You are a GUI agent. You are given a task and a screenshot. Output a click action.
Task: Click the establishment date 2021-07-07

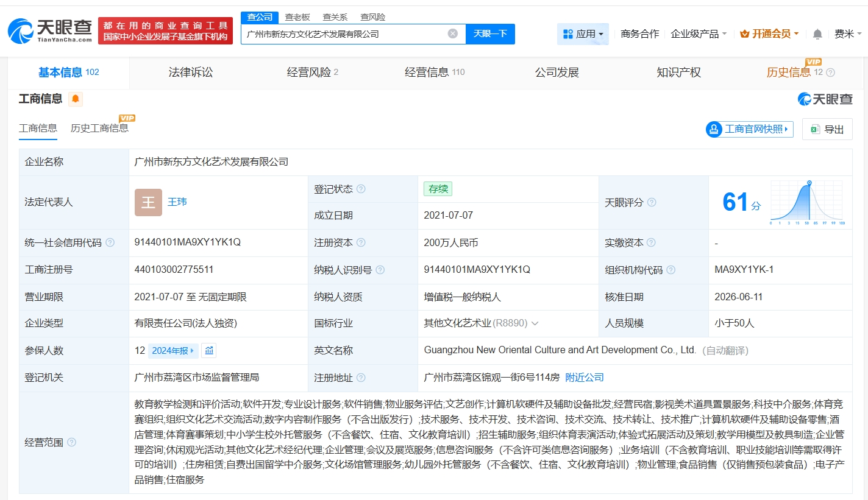[448, 216]
